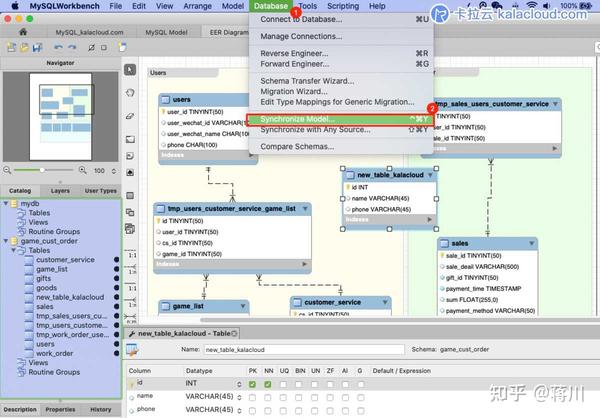Switch to the Layers tab
This screenshot has height=418, width=600.
(60, 190)
